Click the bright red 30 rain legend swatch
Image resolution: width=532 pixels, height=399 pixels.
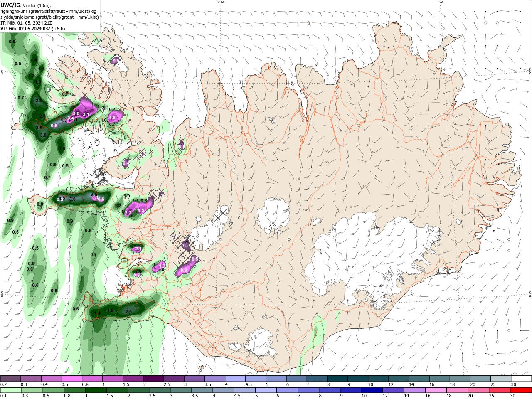coord(521,390)
